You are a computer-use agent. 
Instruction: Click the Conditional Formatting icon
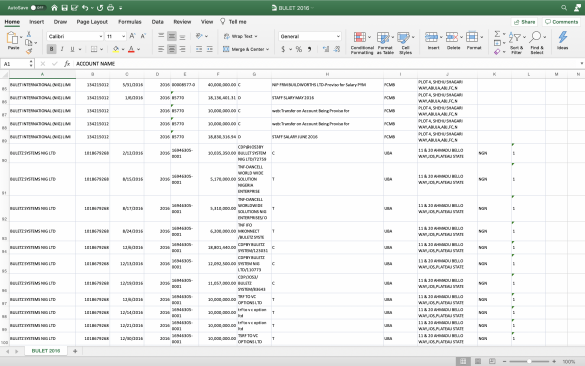click(360, 37)
